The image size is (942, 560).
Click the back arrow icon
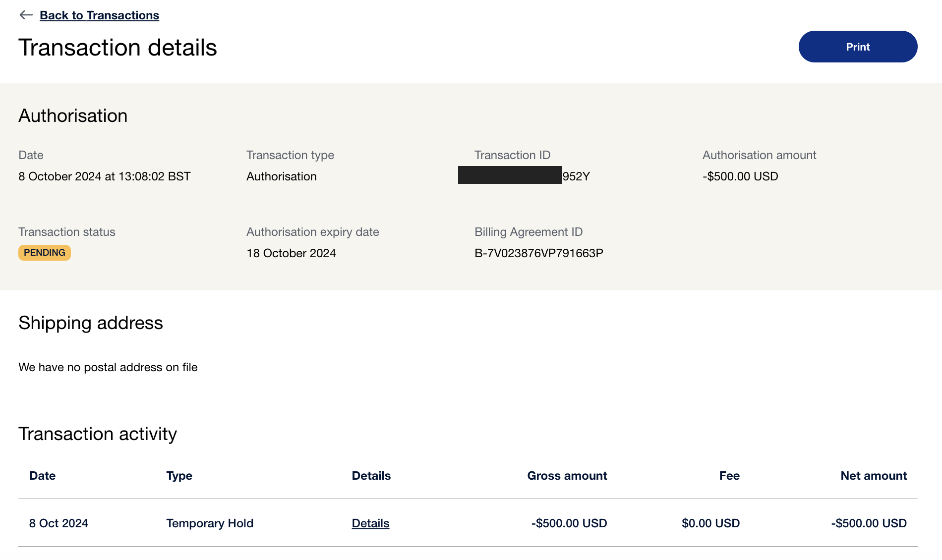click(x=26, y=15)
